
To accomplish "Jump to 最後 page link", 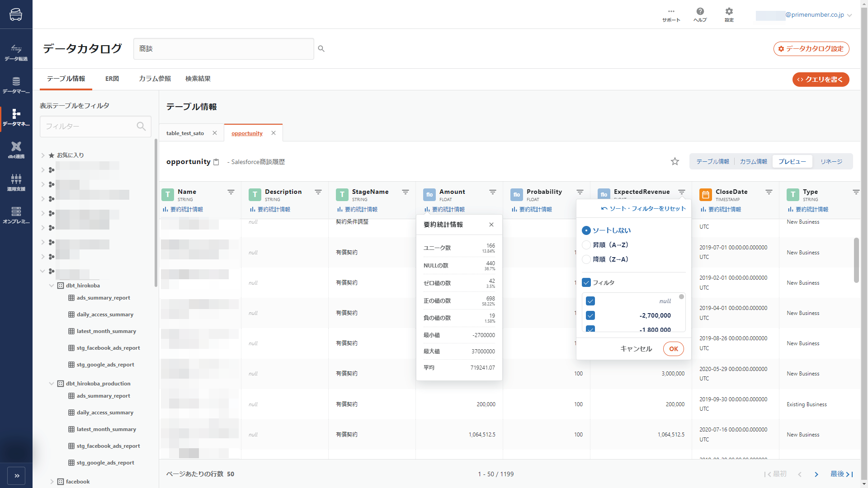I will click(x=841, y=474).
